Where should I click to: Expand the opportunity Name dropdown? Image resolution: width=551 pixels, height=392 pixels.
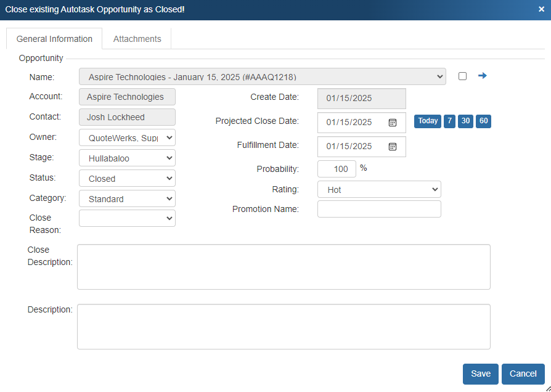(262, 76)
